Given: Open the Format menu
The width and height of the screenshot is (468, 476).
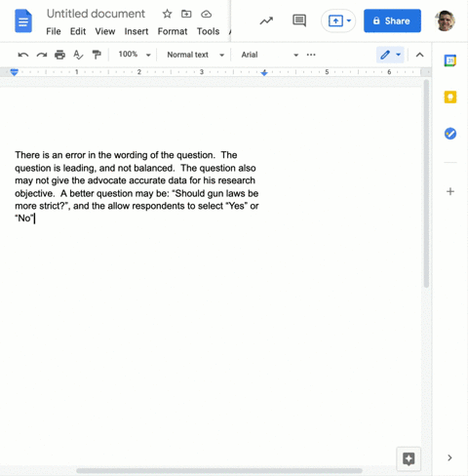Looking at the screenshot, I should [x=173, y=31].
